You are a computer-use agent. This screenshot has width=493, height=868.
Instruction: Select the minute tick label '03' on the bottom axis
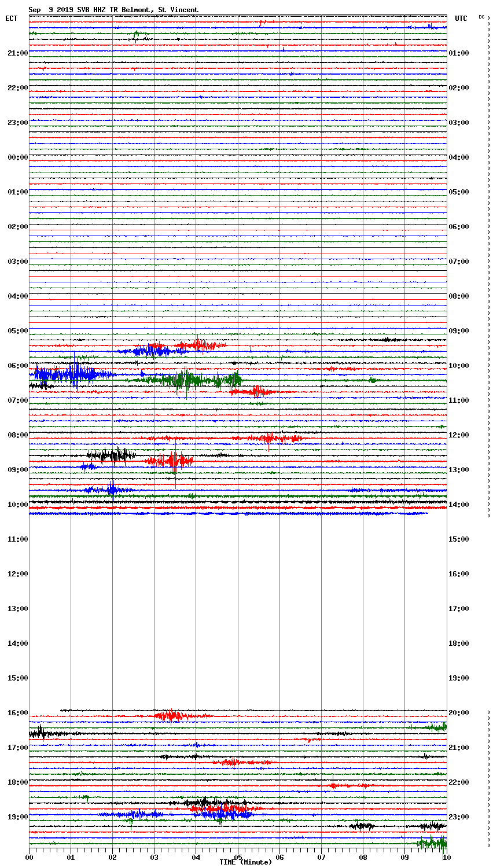[154, 857]
